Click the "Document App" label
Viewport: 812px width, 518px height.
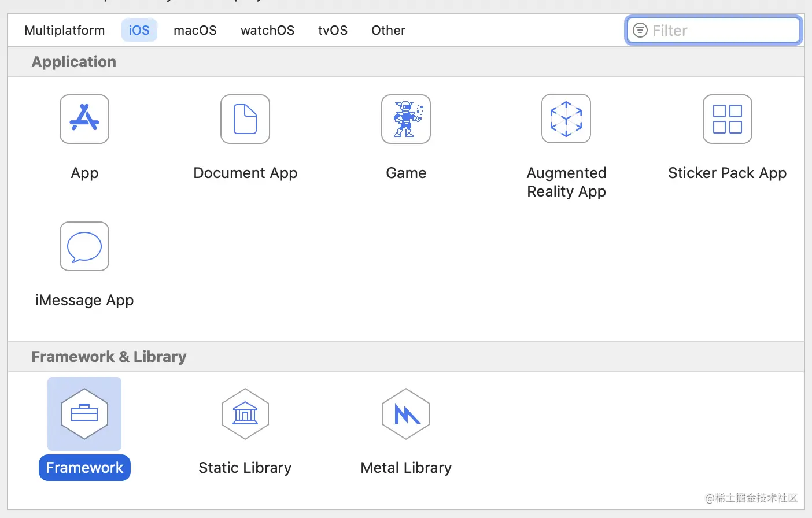pyautogui.click(x=245, y=173)
